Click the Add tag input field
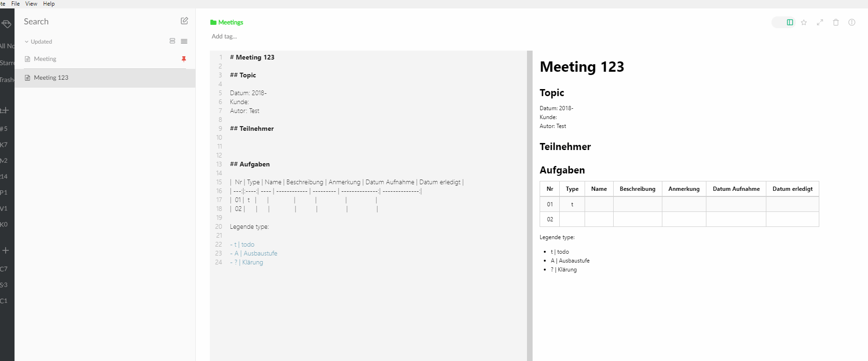 [225, 36]
